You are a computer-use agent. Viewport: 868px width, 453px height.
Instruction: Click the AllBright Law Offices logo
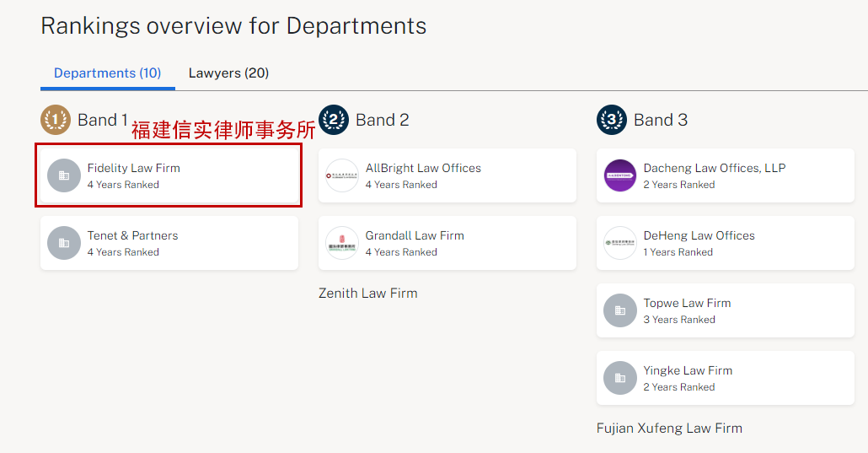pos(342,175)
